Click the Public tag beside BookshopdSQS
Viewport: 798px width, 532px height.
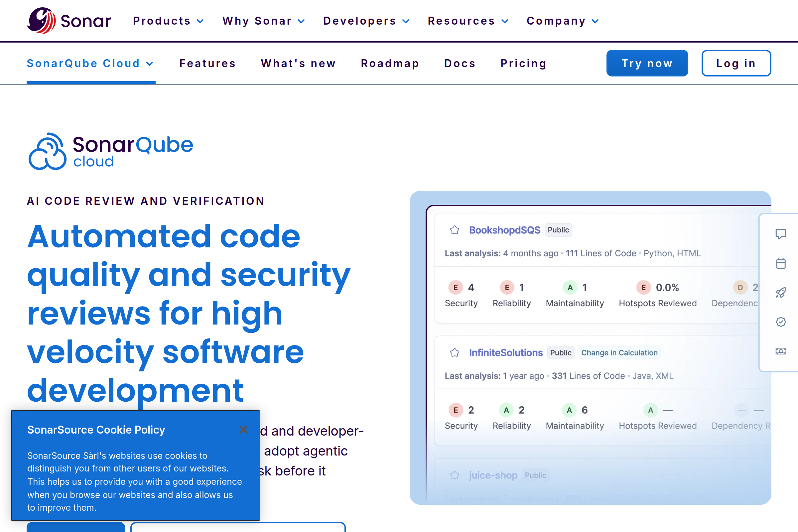(558, 230)
